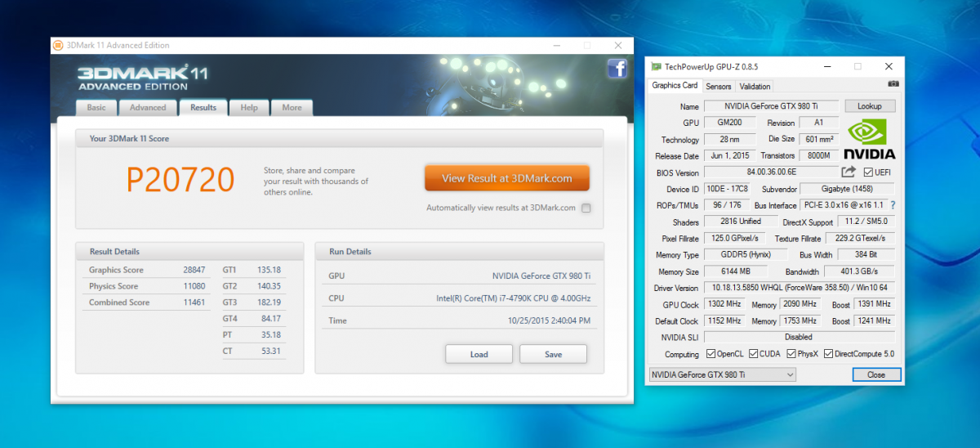Click the GPU-Z title bar app icon
The height and width of the screenshot is (448, 980).
656,66
